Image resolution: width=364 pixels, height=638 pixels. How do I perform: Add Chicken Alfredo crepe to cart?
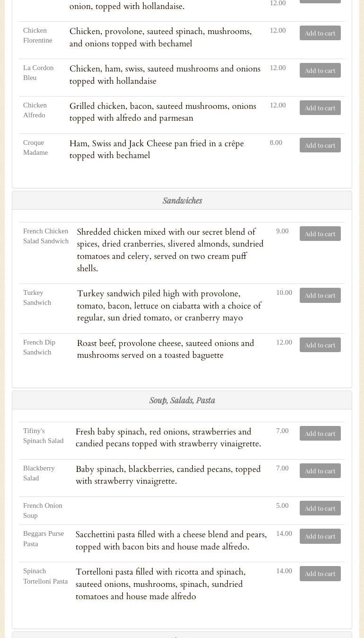[x=320, y=108]
